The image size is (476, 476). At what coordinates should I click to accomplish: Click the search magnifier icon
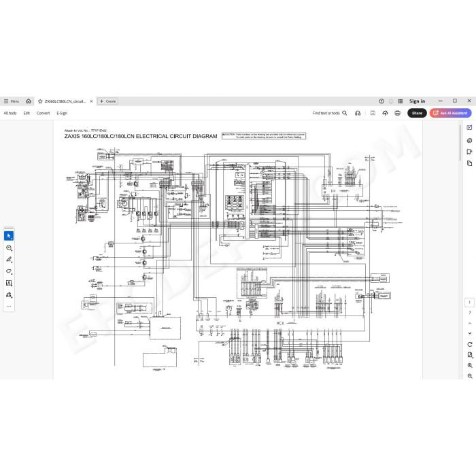click(x=345, y=113)
